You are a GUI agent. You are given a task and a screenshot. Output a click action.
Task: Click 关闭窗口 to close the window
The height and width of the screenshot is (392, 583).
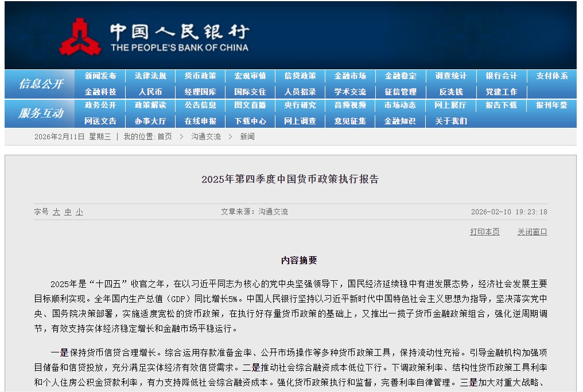tap(533, 232)
